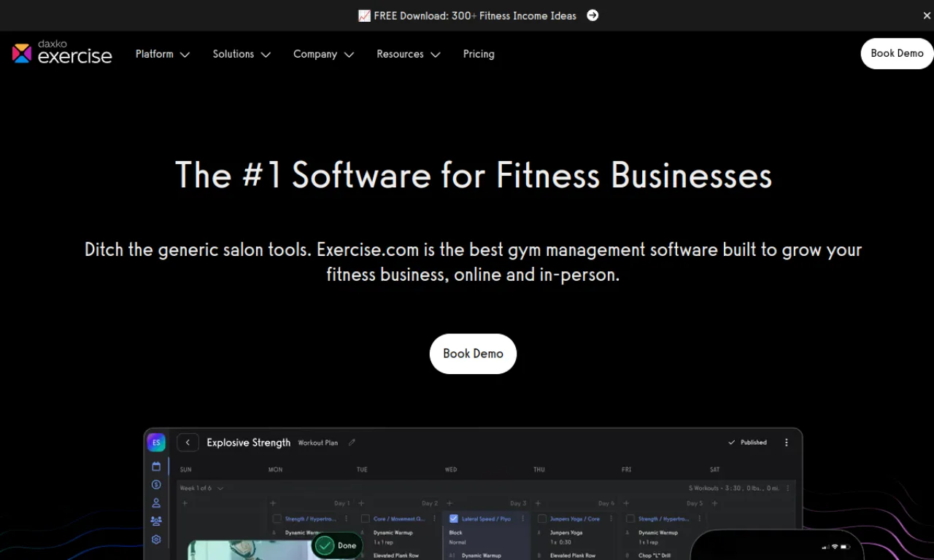Open the single-person icon in the sidebar

click(x=156, y=503)
